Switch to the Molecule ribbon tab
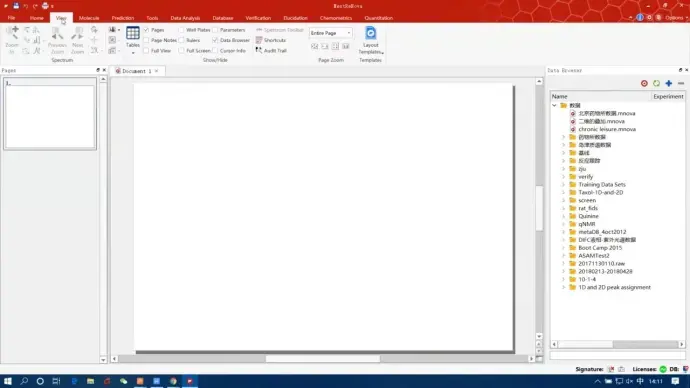Image resolution: width=690 pixels, height=388 pixels. [89, 18]
